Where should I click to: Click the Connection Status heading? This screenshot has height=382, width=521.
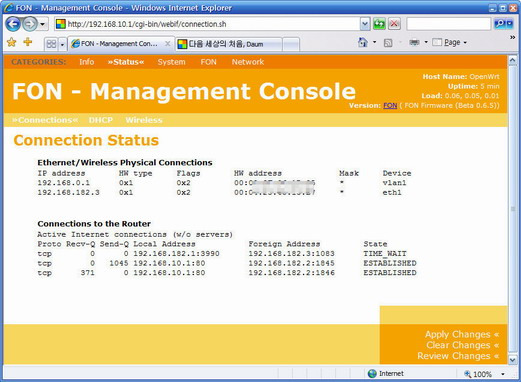click(86, 140)
